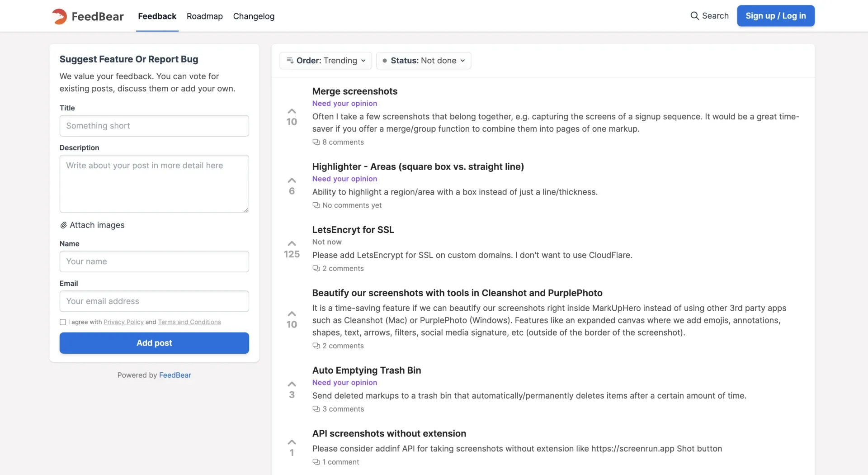Open the Terms and Conditions link
The height and width of the screenshot is (475, 868).
coord(189,322)
